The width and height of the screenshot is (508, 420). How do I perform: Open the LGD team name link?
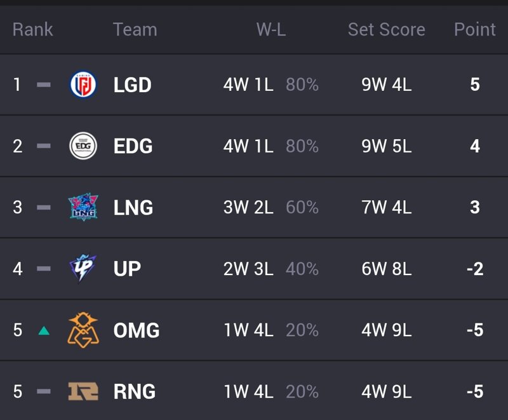(133, 85)
